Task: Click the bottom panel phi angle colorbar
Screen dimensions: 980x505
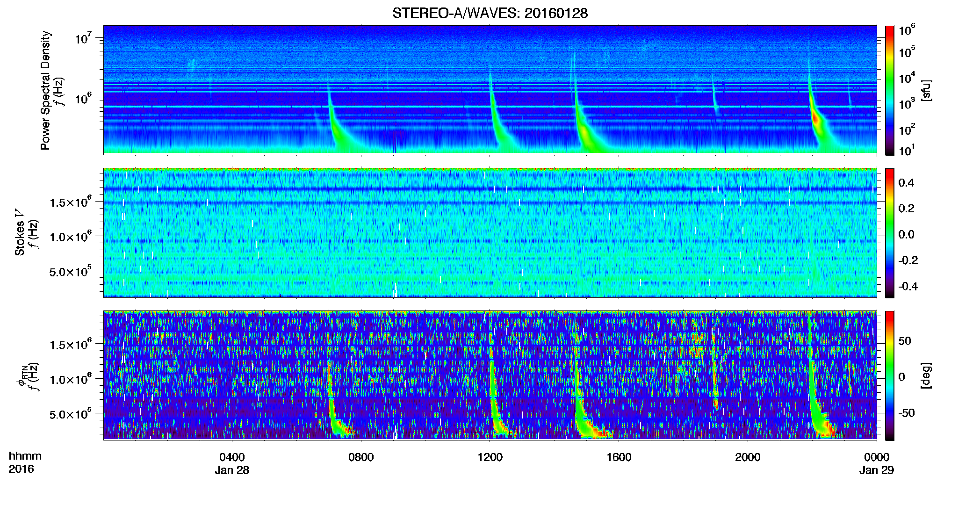Action: click(x=890, y=375)
